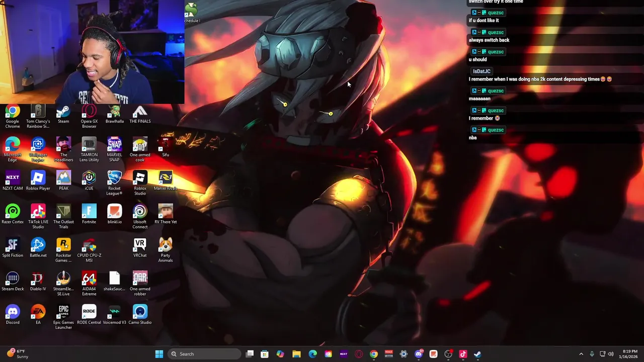644x362 pixels.
Task: Open the blinkl.io desktop icon
Action: pos(115,215)
